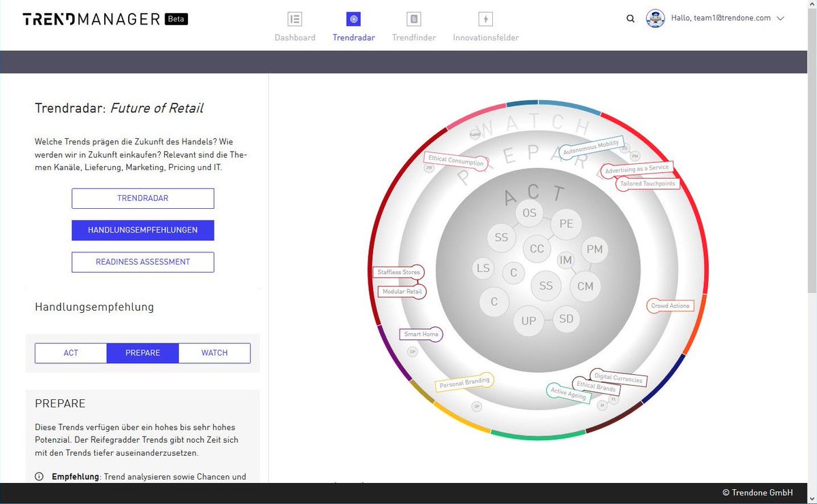817x504 pixels.
Task: Open the search magnifier icon
Action: click(x=630, y=19)
